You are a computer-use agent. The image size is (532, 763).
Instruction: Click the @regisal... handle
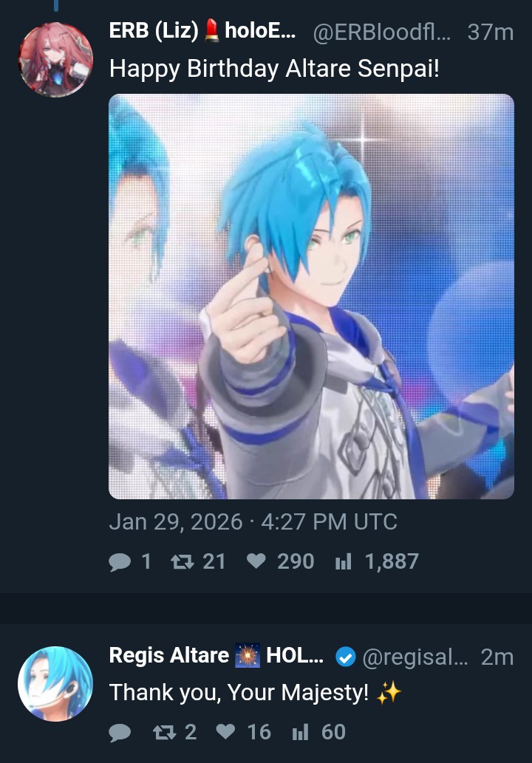coord(415,657)
